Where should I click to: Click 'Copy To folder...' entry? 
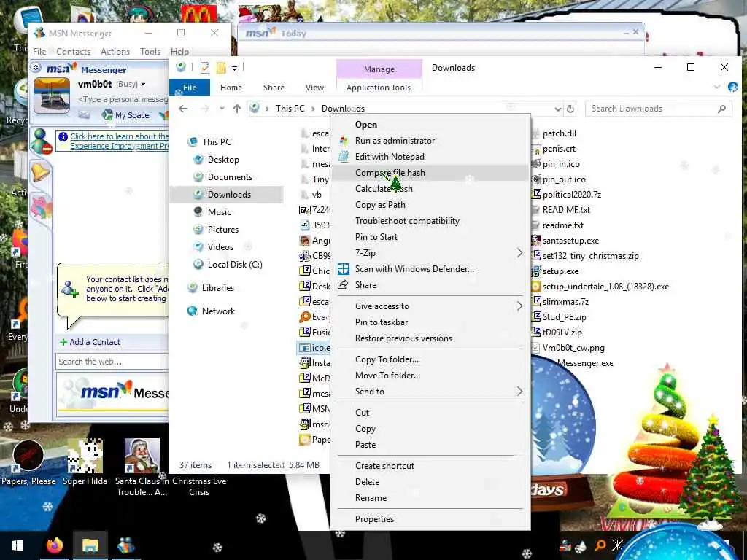click(387, 359)
